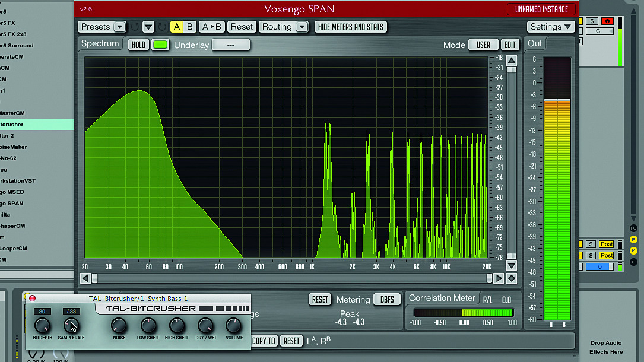This screenshot has width=644, height=362.
Task: Click the lower handle of vertical range slider
Action: click(511, 256)
